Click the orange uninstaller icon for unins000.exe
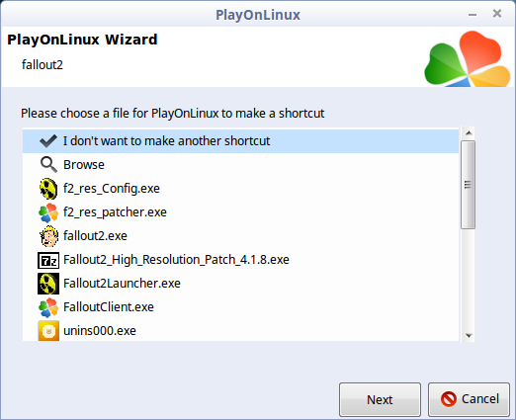The image size is (516, 420). click(48, 331)
